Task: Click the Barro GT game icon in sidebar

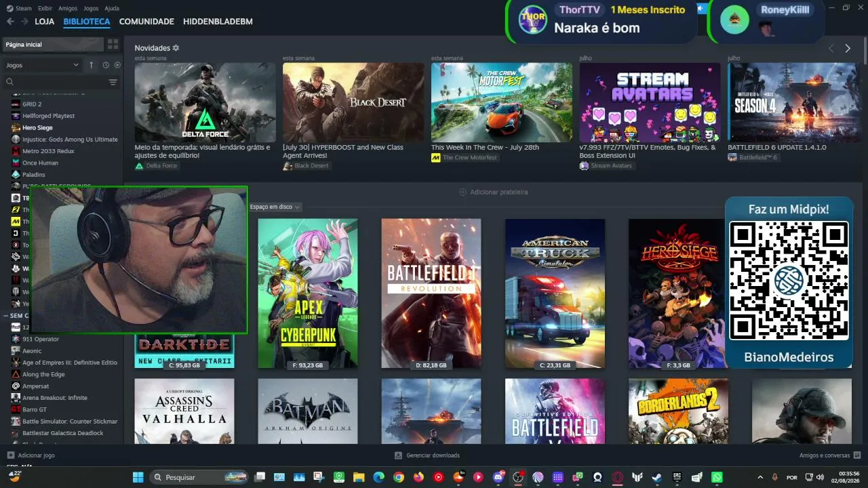Action: pyautogui.click(x=16, y=409)
